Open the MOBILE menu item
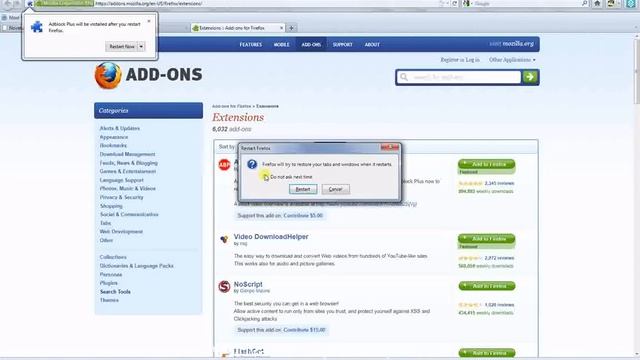640x360 pixels. (282, 44)
